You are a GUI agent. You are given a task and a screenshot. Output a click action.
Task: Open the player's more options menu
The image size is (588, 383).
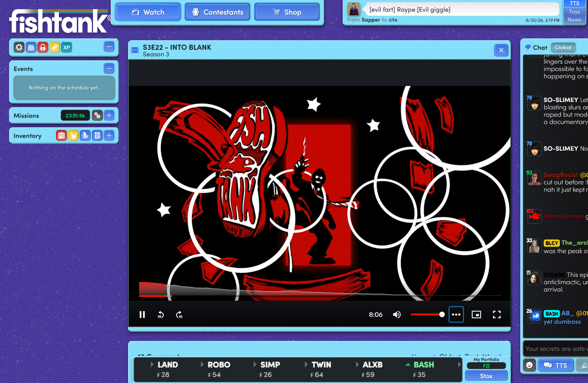[x=456, y=315]
